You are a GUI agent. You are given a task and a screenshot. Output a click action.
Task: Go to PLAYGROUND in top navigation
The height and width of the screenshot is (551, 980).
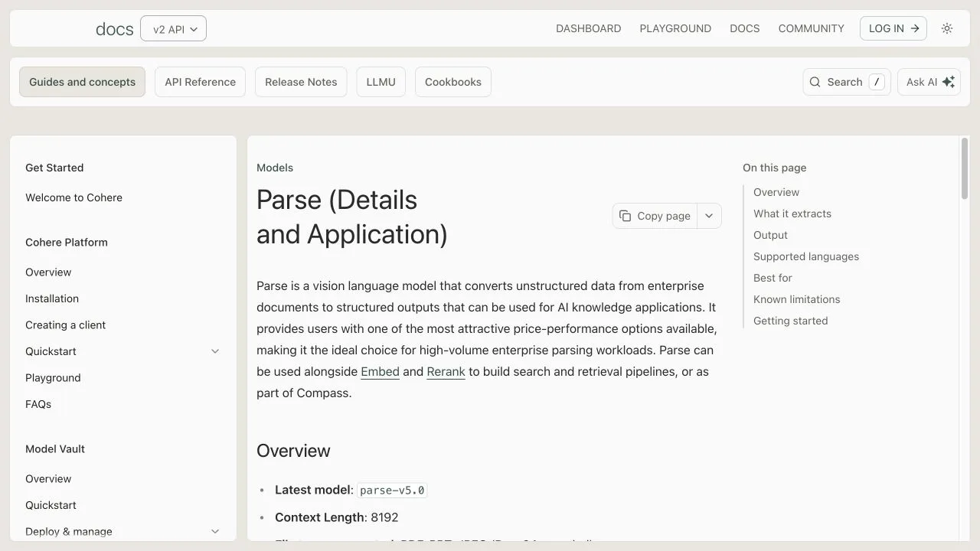(675, 28)
